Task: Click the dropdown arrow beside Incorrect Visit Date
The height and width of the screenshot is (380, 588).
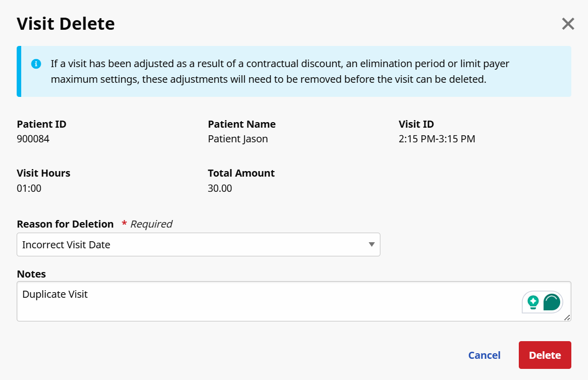Action: pos(372,245)
